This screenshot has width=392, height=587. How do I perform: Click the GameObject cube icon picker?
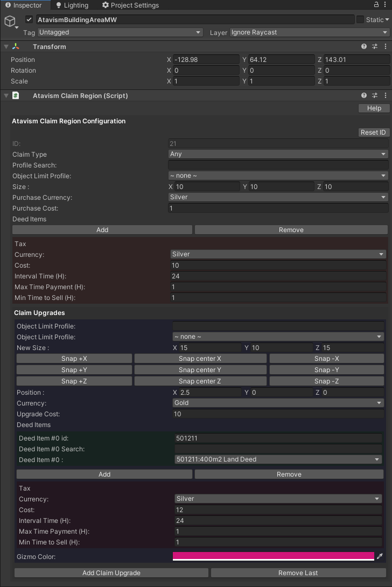click(x=10, y=21)
